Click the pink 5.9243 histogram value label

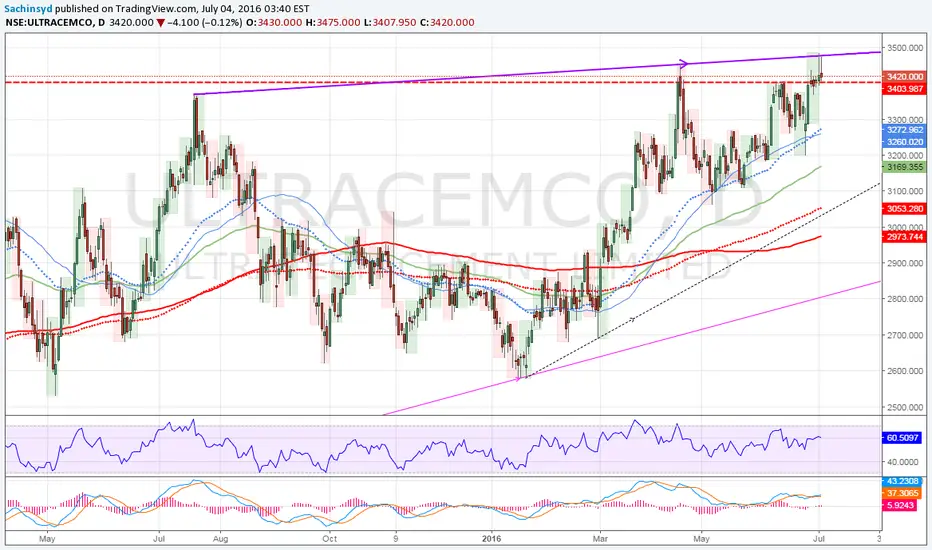click(x=900, y=505)
